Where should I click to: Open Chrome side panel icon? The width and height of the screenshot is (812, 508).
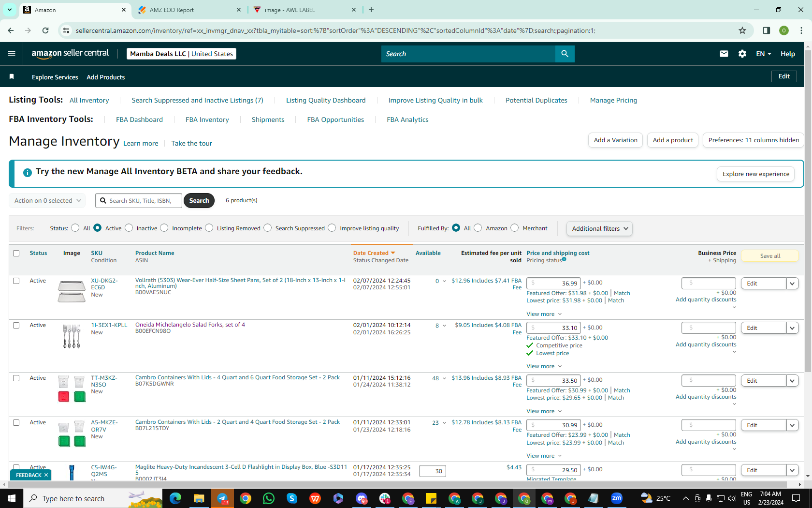(766, 30)
